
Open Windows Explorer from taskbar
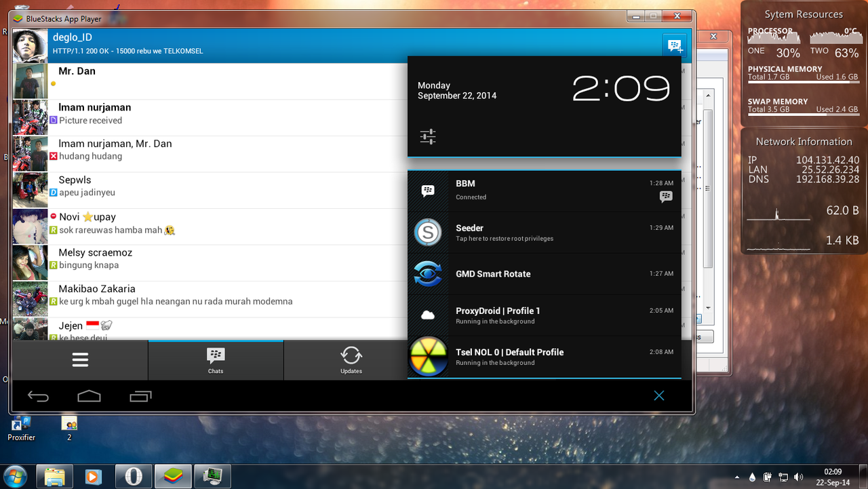pos(54,477)
